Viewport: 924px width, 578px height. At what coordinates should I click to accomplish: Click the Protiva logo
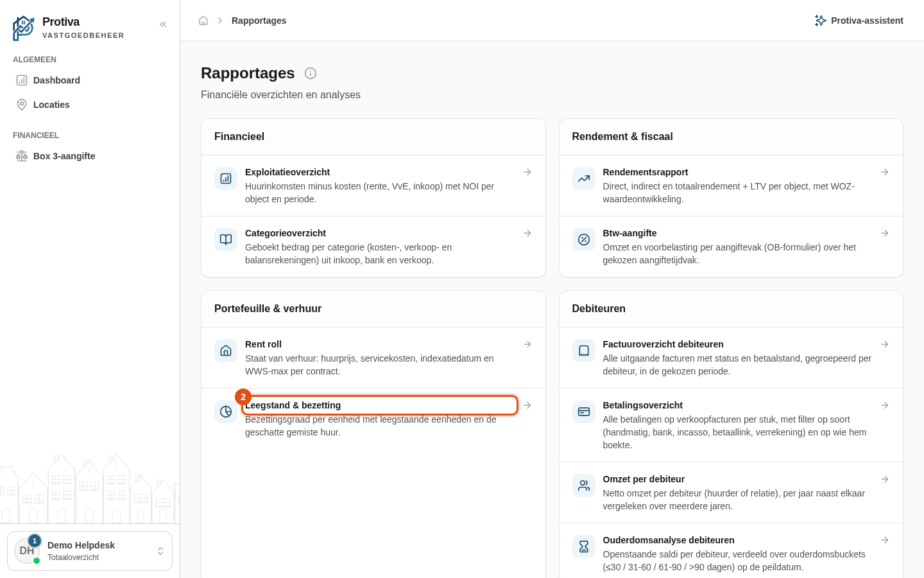[24, 28]
